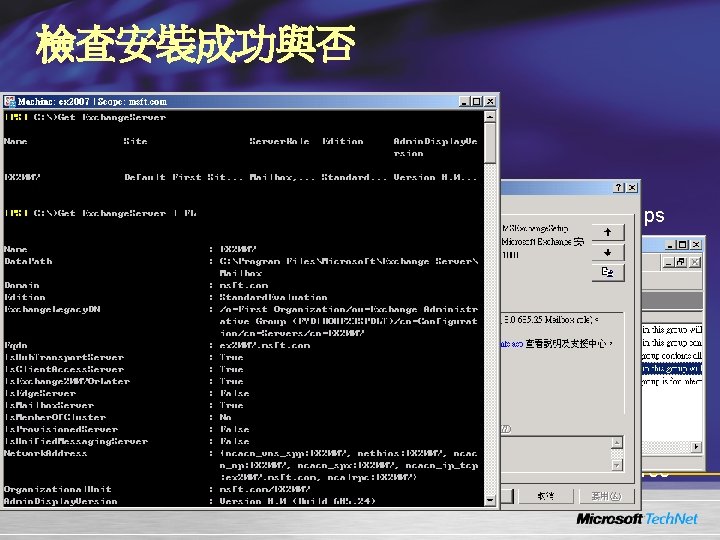This screenshot has width=720, height=540.
Task: Click the MSExchangeSetup text in the dialog
Action: pos(535,228)
